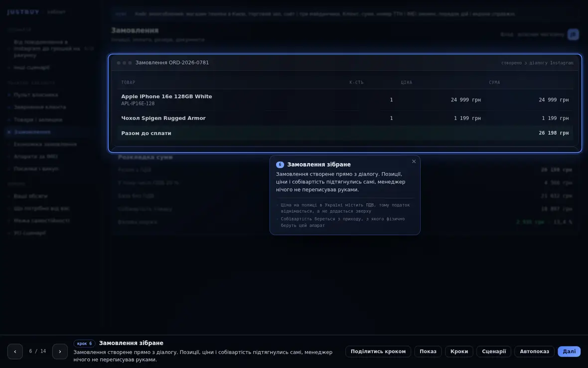Click the 'ТОВАР' column header
Image resolution: width=588 pixels, height=368 pixels.
point(128,83)
